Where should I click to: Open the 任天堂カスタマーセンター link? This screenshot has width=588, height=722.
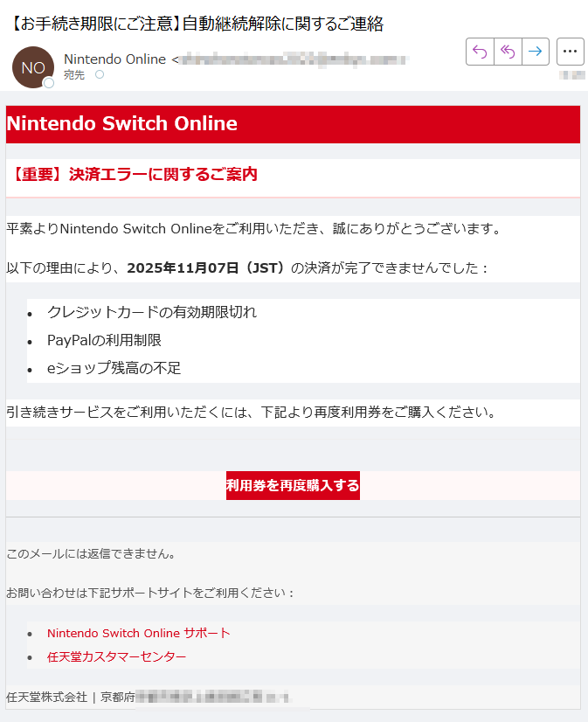coord(116,656)
